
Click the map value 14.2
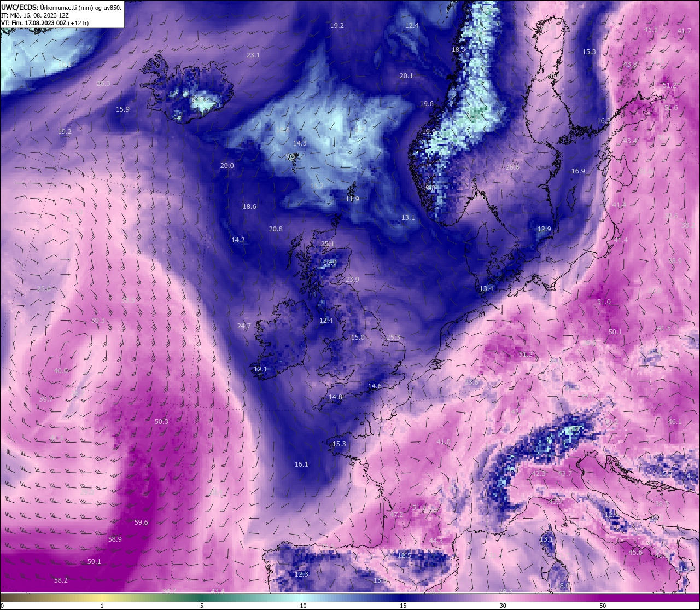(238, 240)
